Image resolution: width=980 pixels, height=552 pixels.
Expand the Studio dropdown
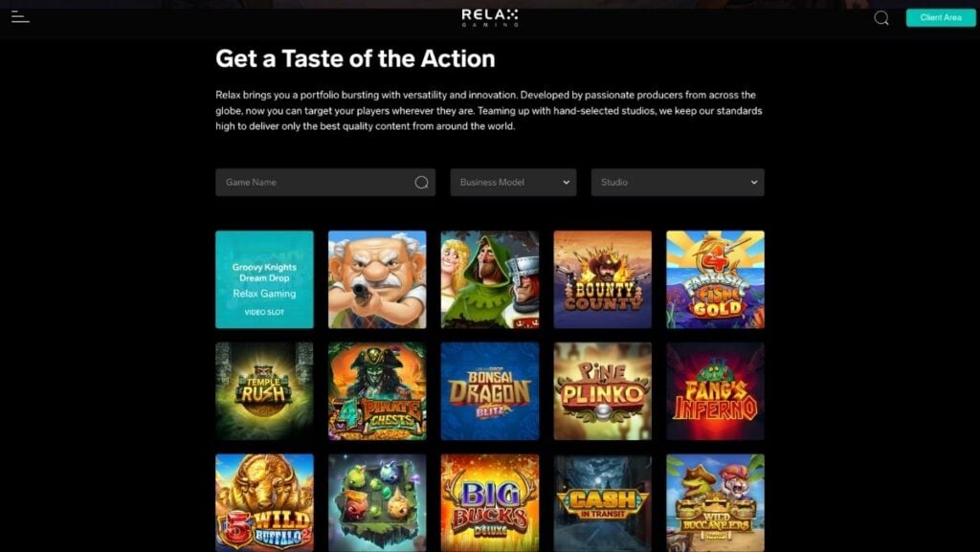[x=678, y=183]
